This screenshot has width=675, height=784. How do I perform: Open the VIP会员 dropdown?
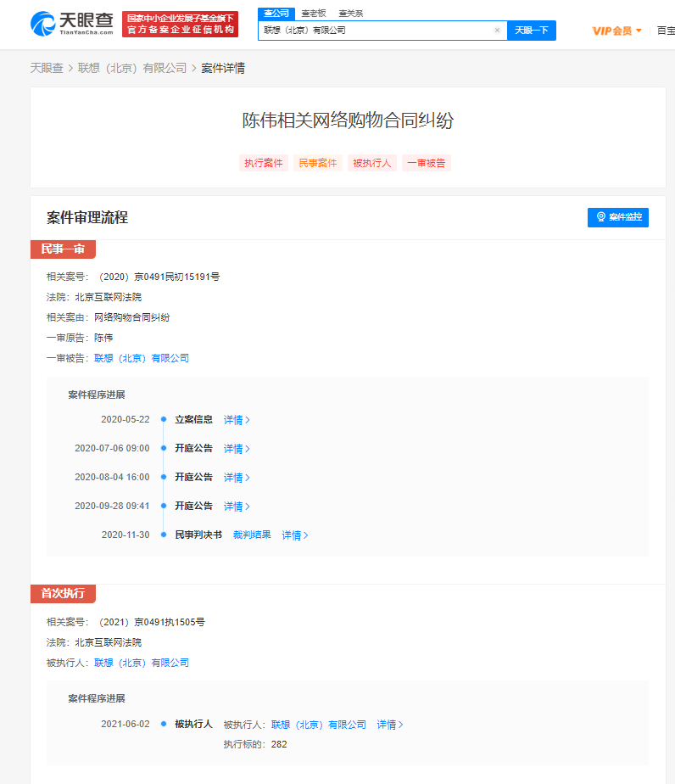[x=616, y=31]
